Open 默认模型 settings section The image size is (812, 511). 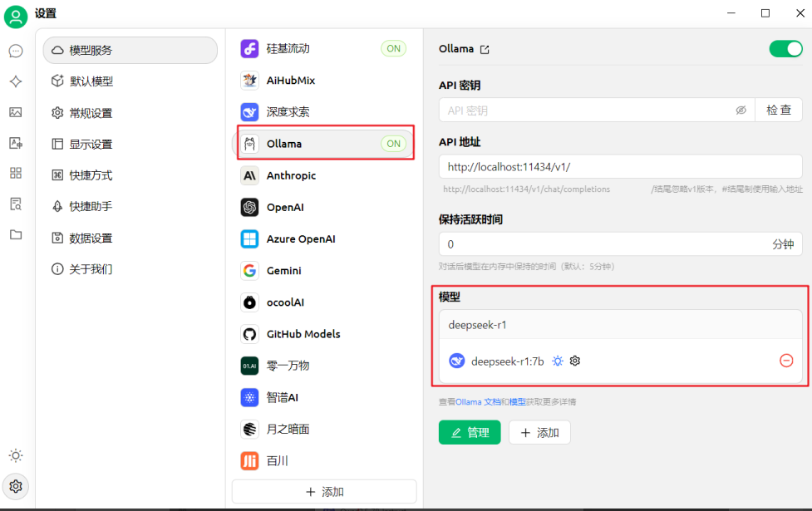click(130, 81)
